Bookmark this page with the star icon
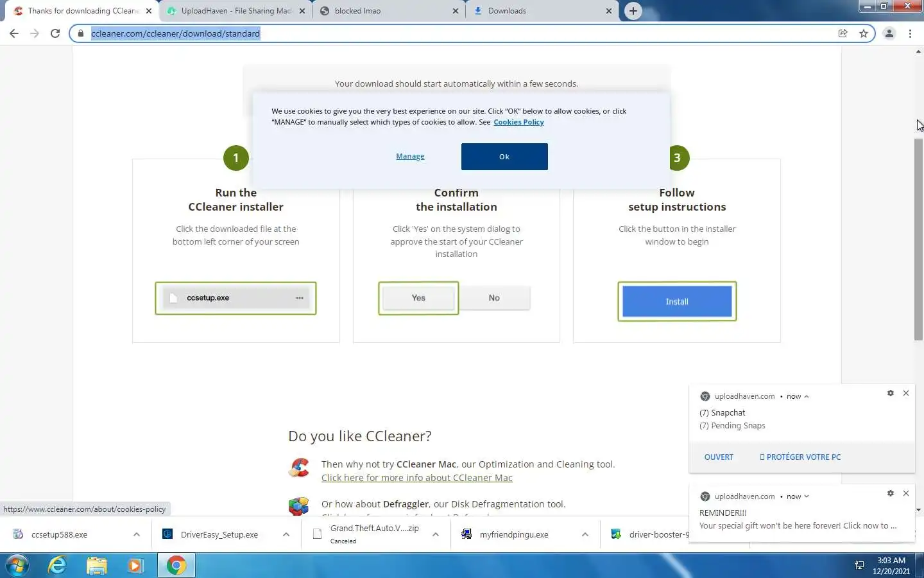This screenshot has height=578, width=924. (x=864, y=33)
